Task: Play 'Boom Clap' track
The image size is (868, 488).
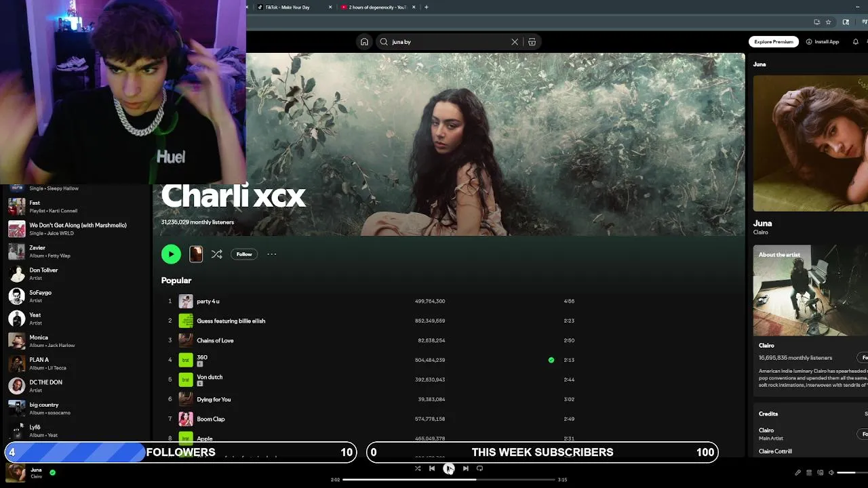Action: (x=211, y=419)
